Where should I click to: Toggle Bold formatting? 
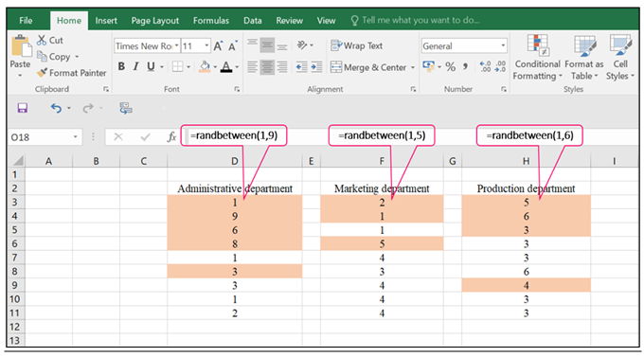(x=121, y=66)
